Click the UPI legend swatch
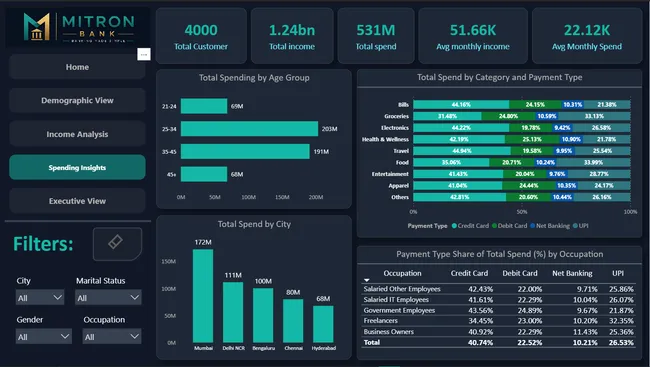The height and width of the screenshot is (367, 650). (575, 226)
